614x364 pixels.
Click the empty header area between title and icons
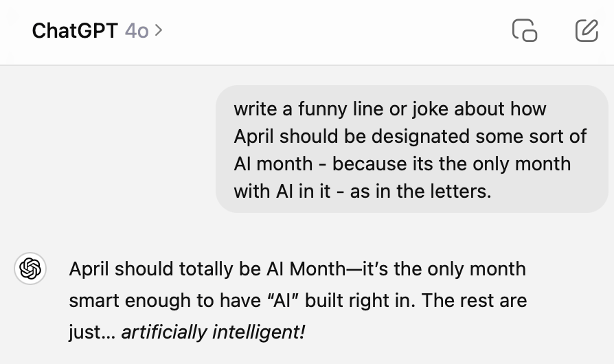coord(330,31)
